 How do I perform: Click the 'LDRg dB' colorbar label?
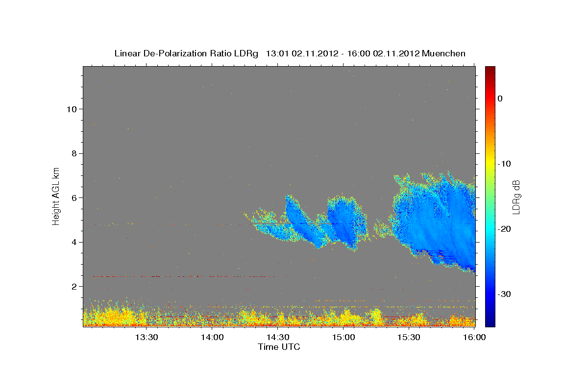[x=515, y=197]
